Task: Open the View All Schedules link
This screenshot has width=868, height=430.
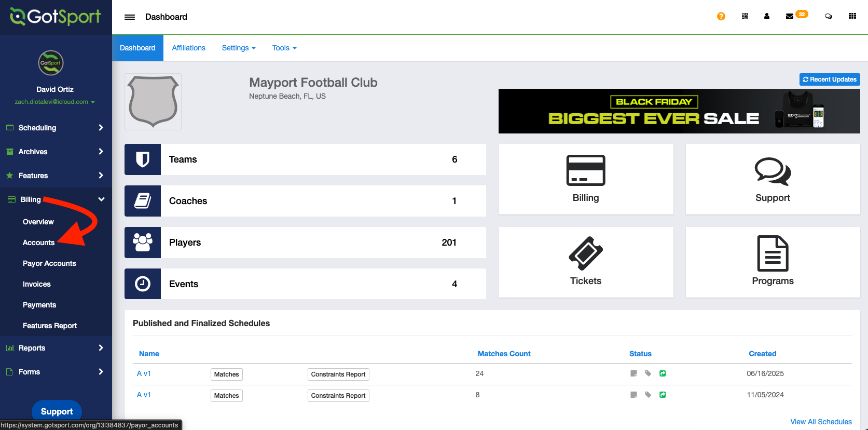Action: point(820,422)
